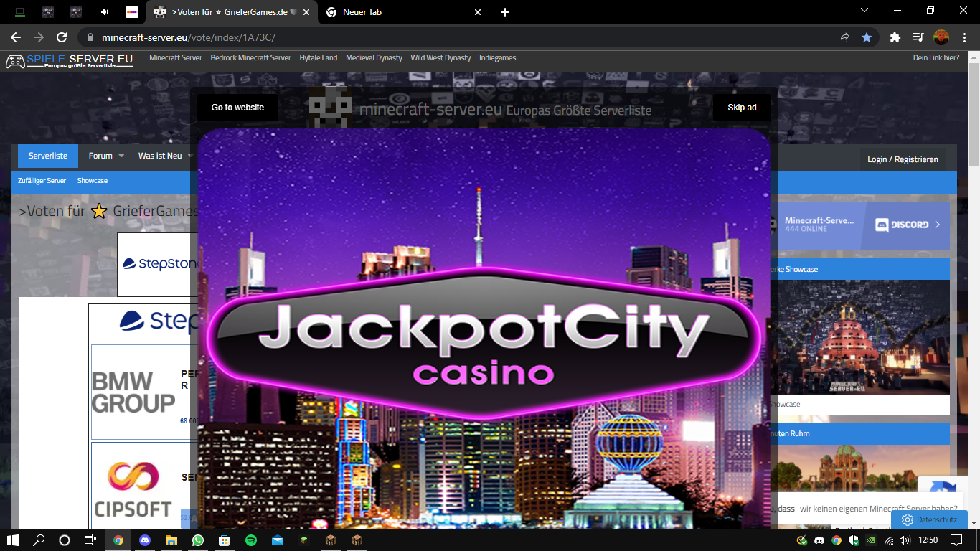Open the Bedrock Minecraft Server link
Image resolution: width=980 pixels, height=551 pixels.
tap(250, 57)
